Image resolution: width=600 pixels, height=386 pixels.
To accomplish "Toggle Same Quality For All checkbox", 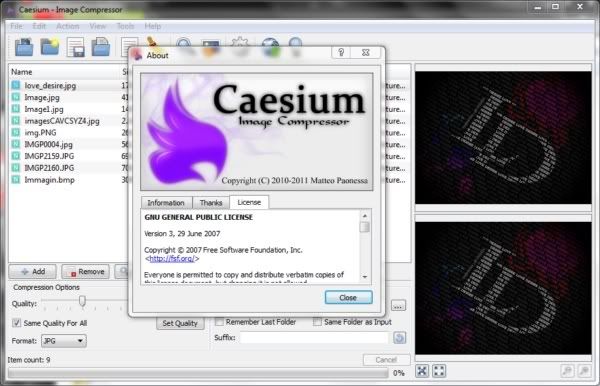I will click(x=16, y=323).
